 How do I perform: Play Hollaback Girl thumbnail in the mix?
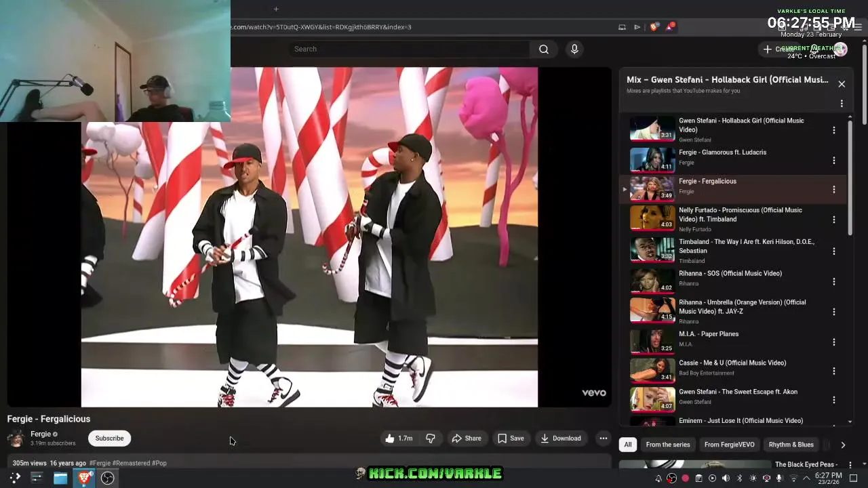[x=652, y=129]
